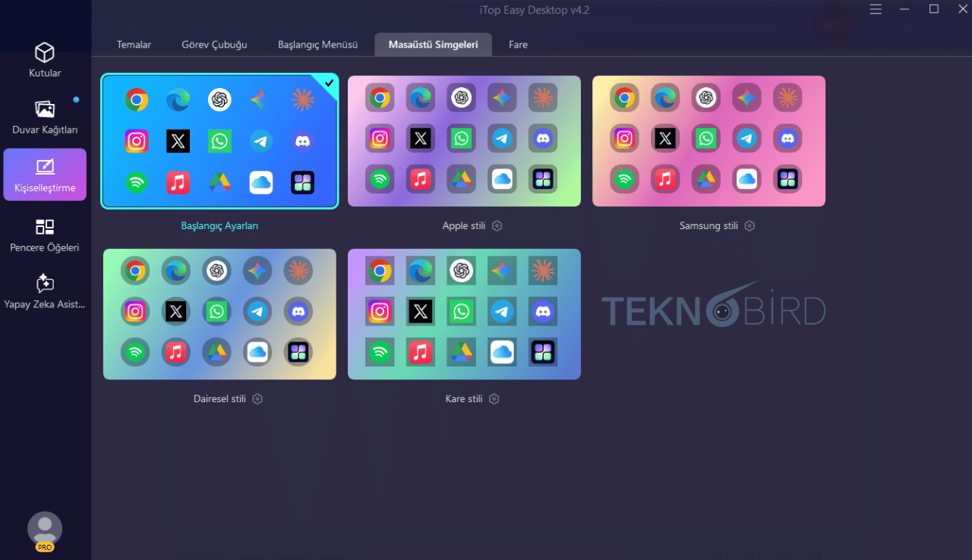Screen dimensions: 972x560
Task: Open Duvar Kağıtları wallpapers section
Action: (45, 118)
